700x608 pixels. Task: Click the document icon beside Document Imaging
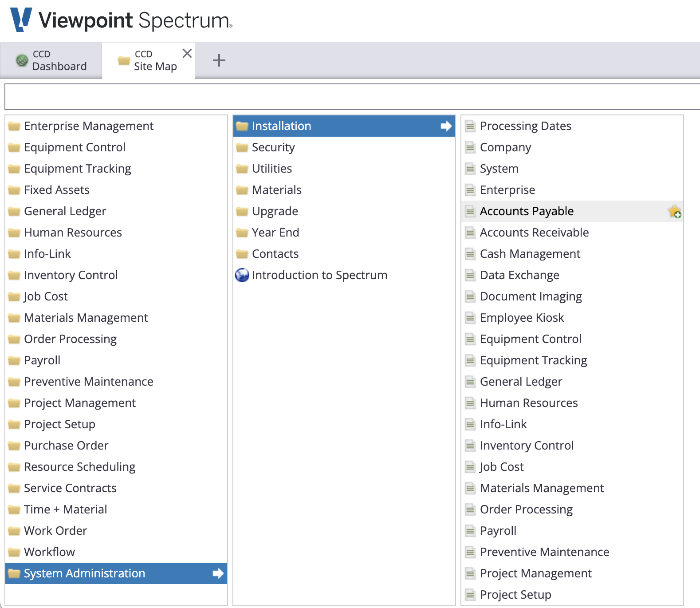(470, 296)
